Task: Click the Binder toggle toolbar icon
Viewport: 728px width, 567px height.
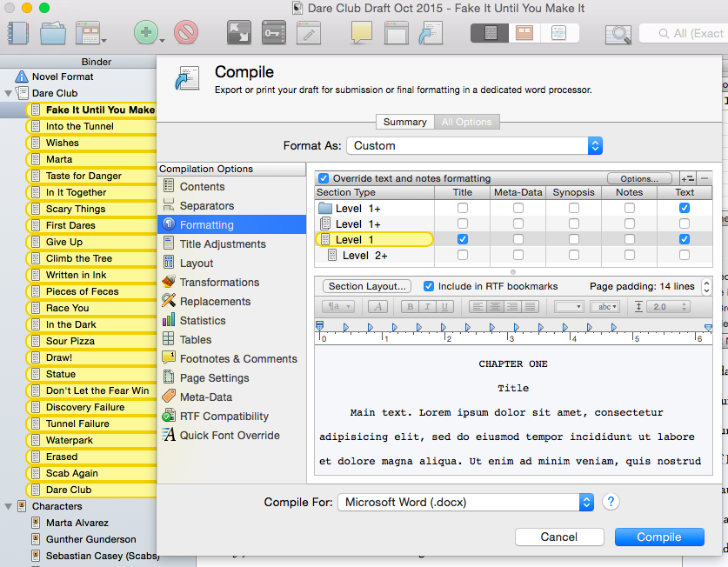Action: (x=18, y=33)
